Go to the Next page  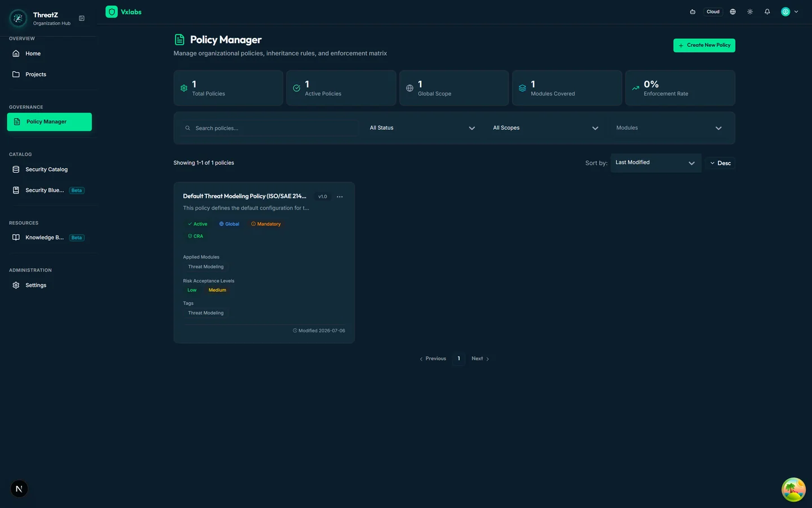point(480,359)
